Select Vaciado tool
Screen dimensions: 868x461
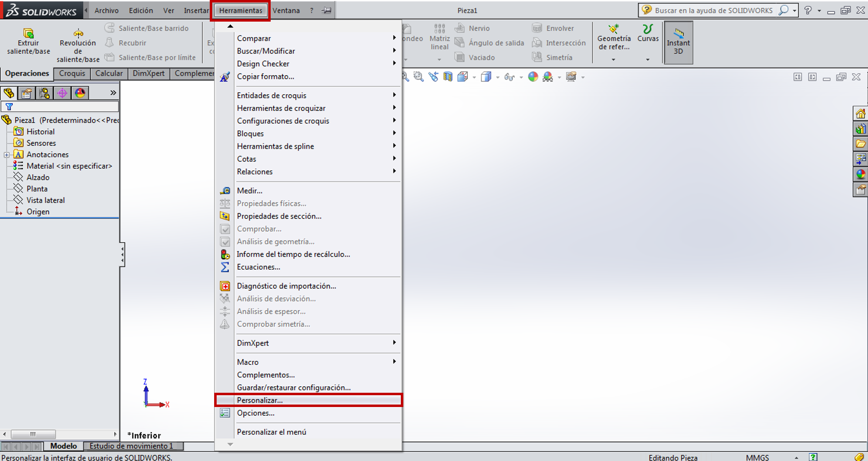click(x=475, y=57)
